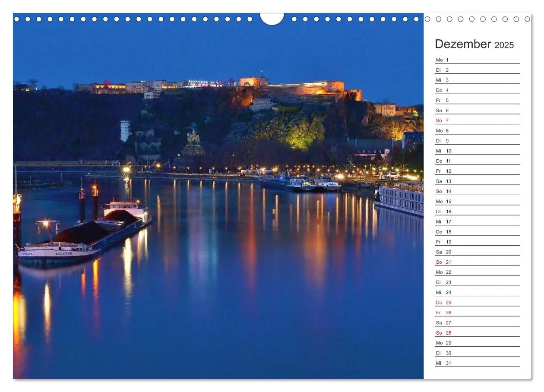The height and width of the screenshot is (392, 544).
Task: Select the row 'Di 16'
Action: [478, 211]
